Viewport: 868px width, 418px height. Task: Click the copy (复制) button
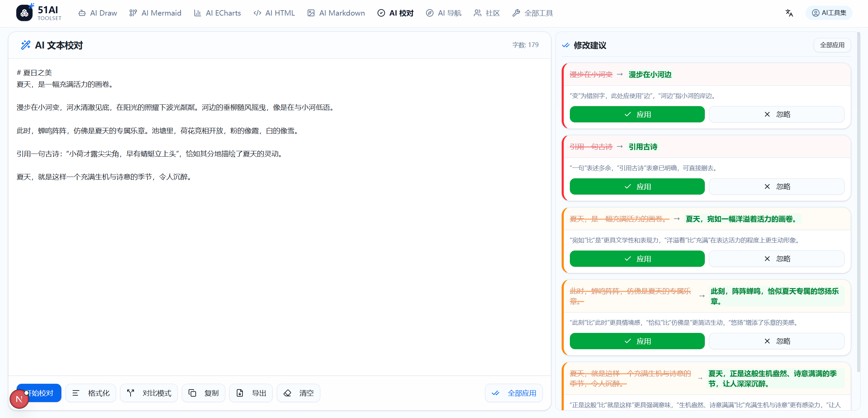pyautogui.click(x=203, y=393)
